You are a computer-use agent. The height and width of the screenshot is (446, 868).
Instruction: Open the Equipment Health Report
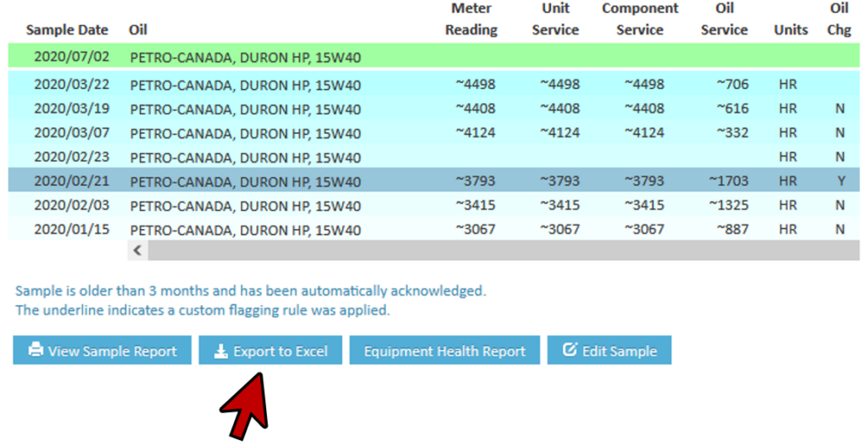444,351
